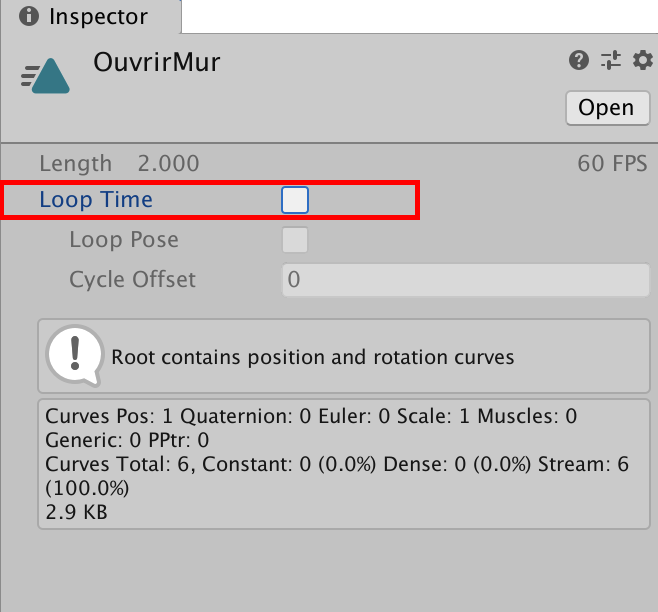
Task: Click the empty area beside Inspector tab
Action: coord(420,15)
